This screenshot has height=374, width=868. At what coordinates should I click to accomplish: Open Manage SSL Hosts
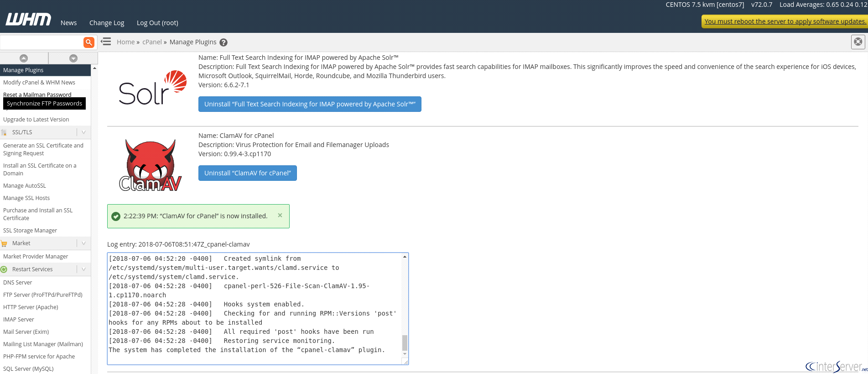coord(26,198)
